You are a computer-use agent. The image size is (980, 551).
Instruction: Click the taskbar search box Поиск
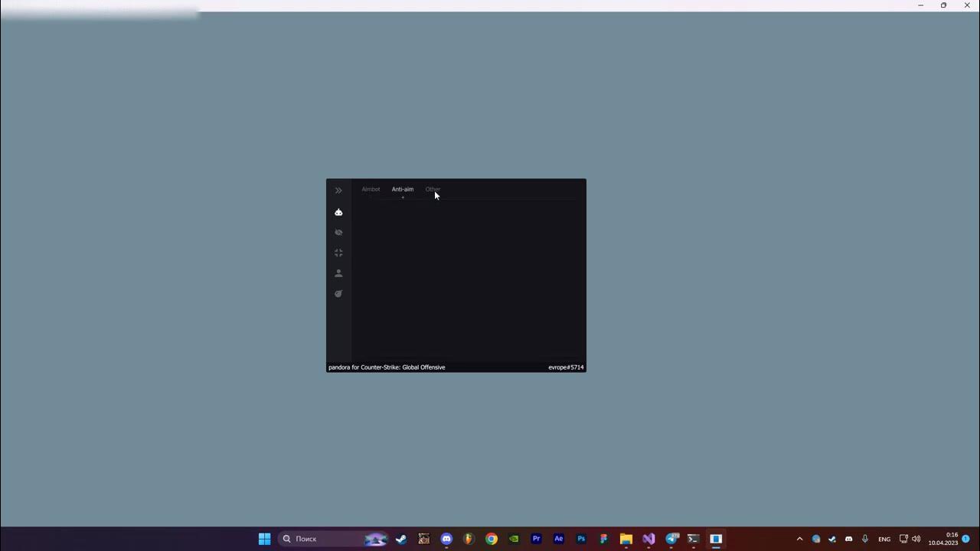[x=333, y=539]
